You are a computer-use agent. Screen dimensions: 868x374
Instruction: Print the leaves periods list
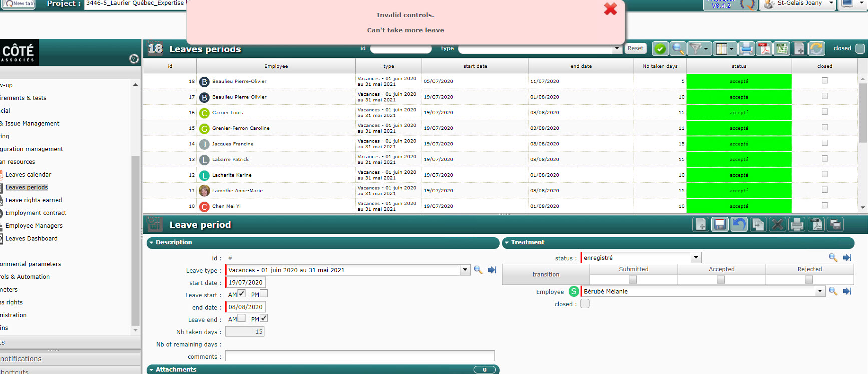[746, 49]
